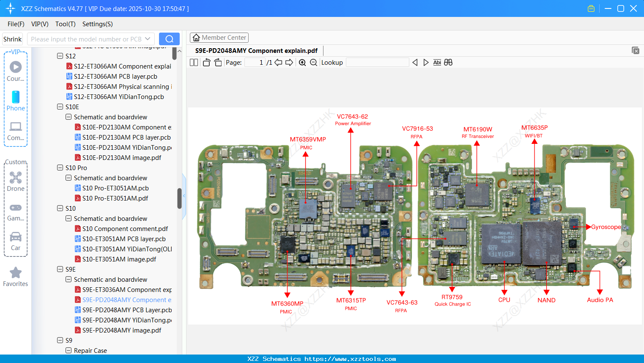Select the zoom-in magnifier tool on PDF toolbar
The width and height of the screenshot is (644, 363).
click(x=302, y=62)
